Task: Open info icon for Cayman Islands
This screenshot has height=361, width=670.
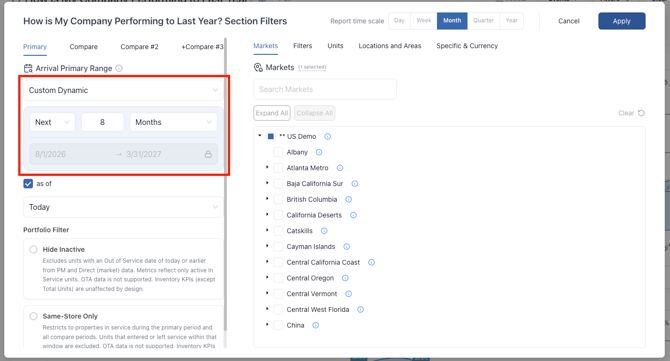Action: 347,247
